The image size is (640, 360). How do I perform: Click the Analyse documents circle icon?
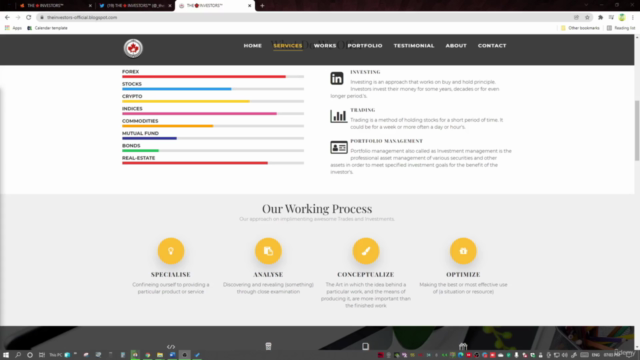coord(268,251)
